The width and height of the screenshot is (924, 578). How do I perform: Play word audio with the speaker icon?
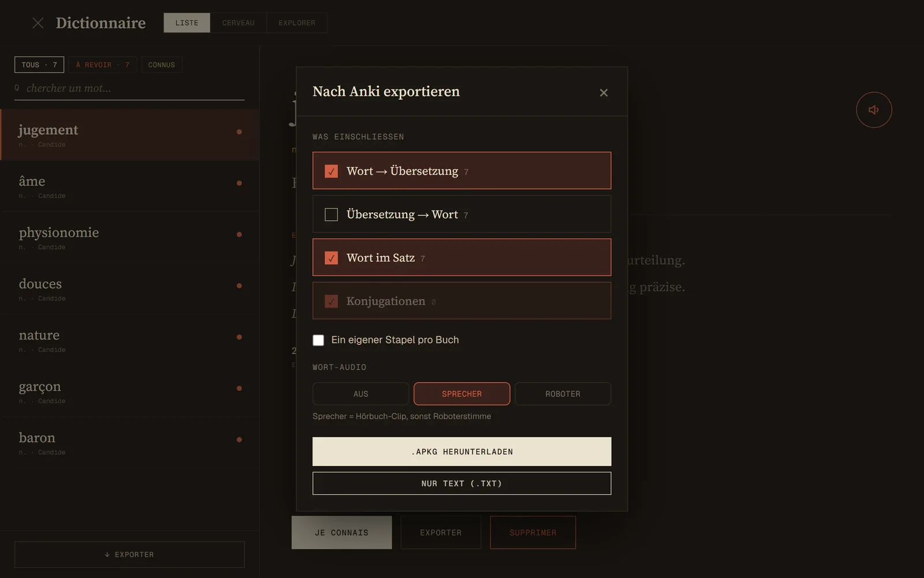tap(874, 110)
